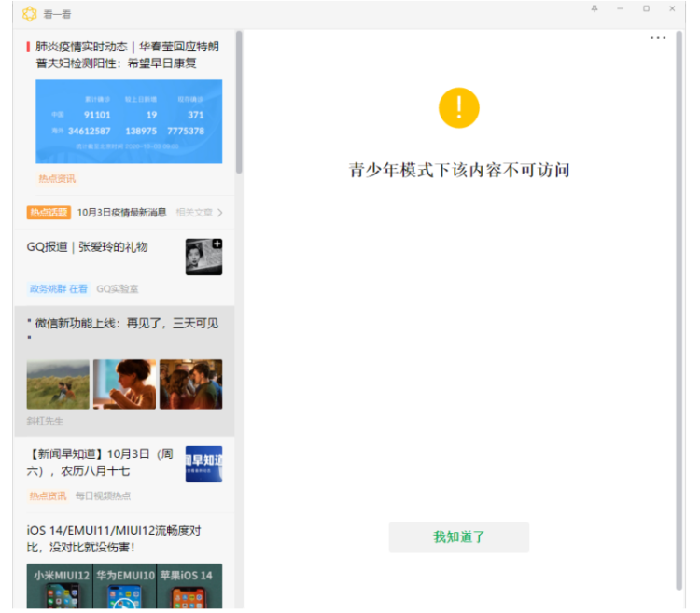Open the 肺炎疫情实时动态 headline
Image resolution: width=700 pixels, height=613 pixels.
coord(127,54)
